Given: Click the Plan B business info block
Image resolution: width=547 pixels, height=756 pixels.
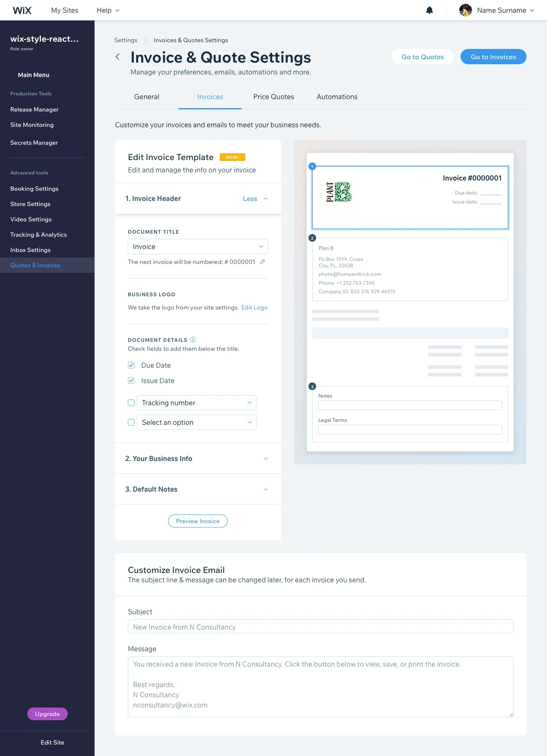Looking at the screenshot, I should tap(410, 269).
